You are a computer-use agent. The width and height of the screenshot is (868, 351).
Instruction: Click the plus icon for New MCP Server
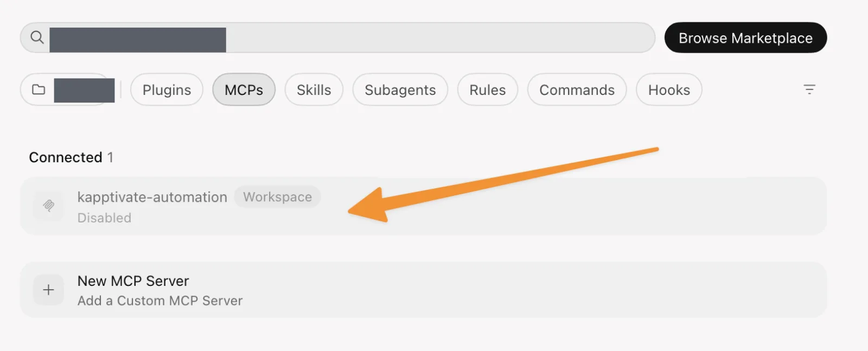[48, 290]
